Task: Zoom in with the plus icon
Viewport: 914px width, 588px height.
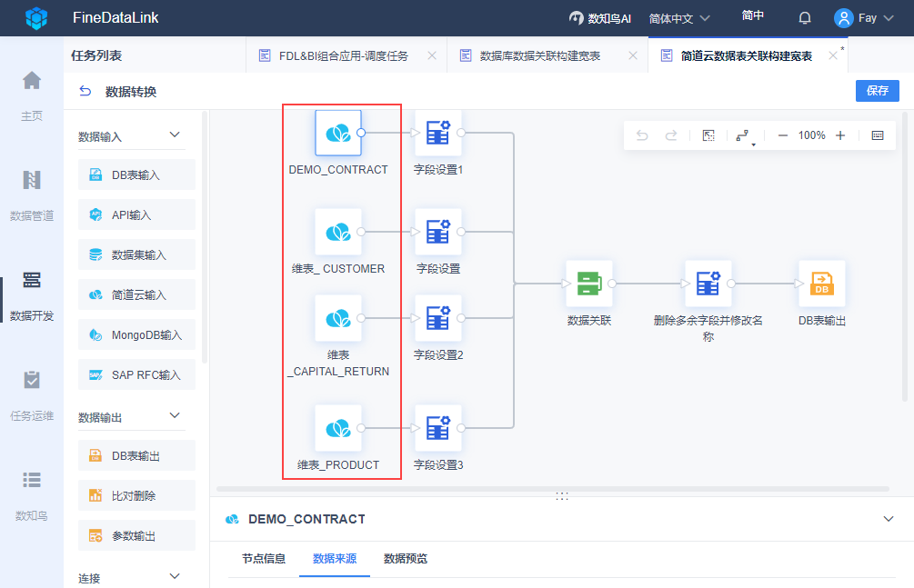Action: coord(840,135)
